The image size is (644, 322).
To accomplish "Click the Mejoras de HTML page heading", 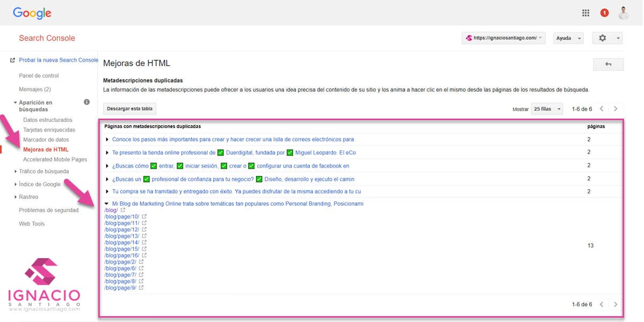I will pos(136,63).
